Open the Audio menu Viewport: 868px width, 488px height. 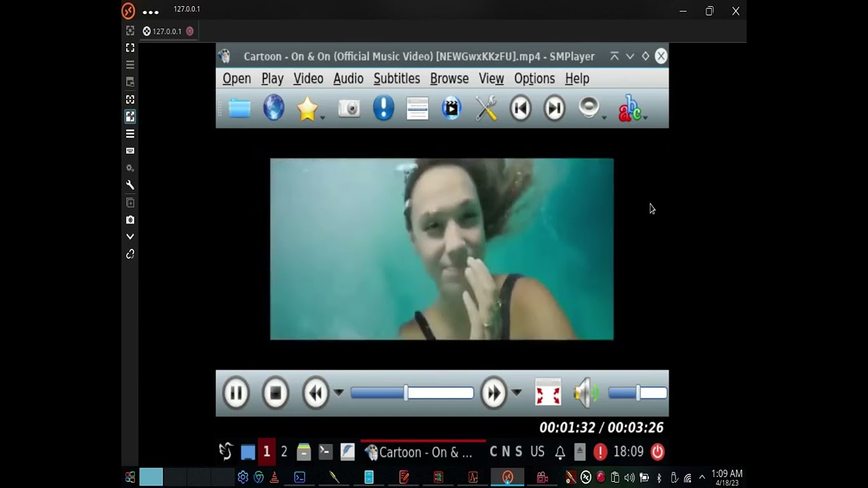coord(349,79)
